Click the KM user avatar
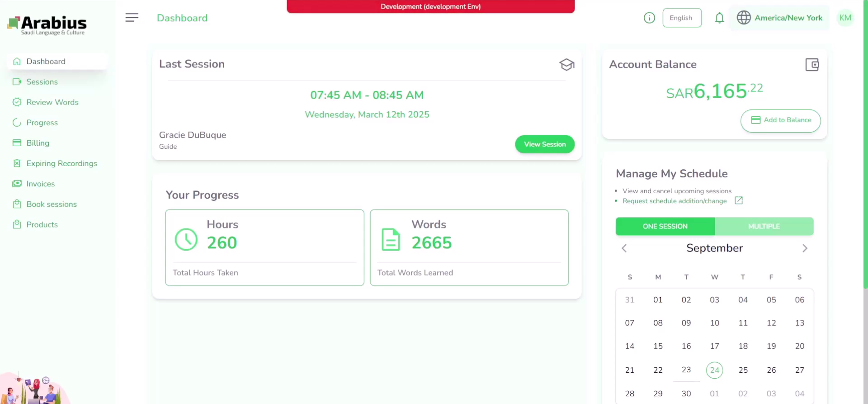Viewport: 868px width, 404px height. [845, 18]
